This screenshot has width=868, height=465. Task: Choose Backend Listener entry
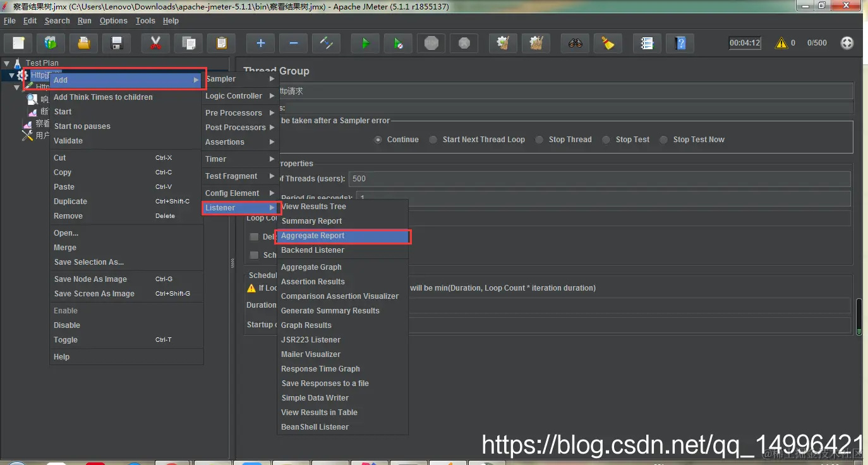[343, 250]
